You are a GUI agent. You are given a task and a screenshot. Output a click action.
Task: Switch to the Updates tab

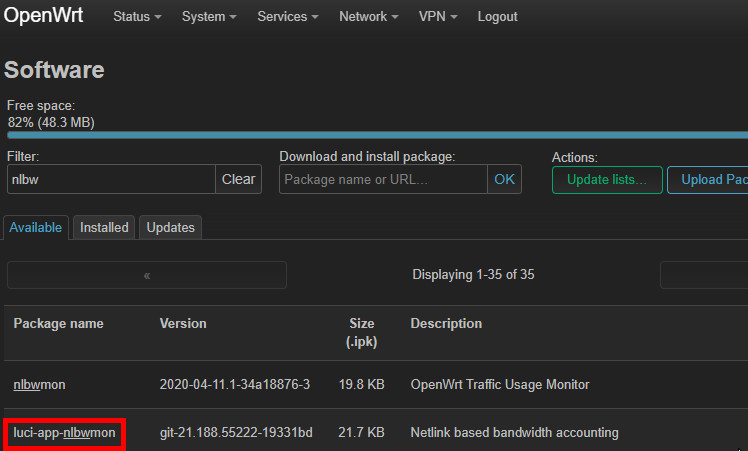click(x=170, y=227)
